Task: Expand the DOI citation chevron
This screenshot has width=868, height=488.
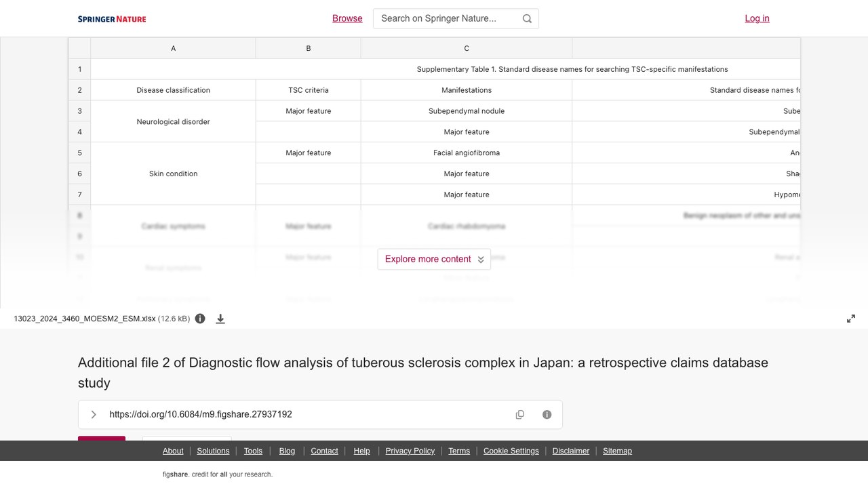Action: pos(94,415)
